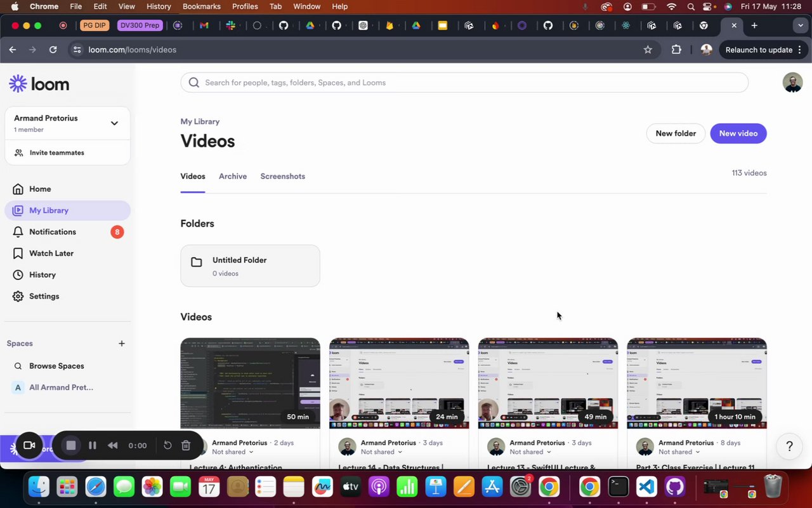Image resolution: width=812 pixels, height=508 pixels.
Task: Open Not shared dropdown for Lecture 4 video
Action: coord(233,452)
